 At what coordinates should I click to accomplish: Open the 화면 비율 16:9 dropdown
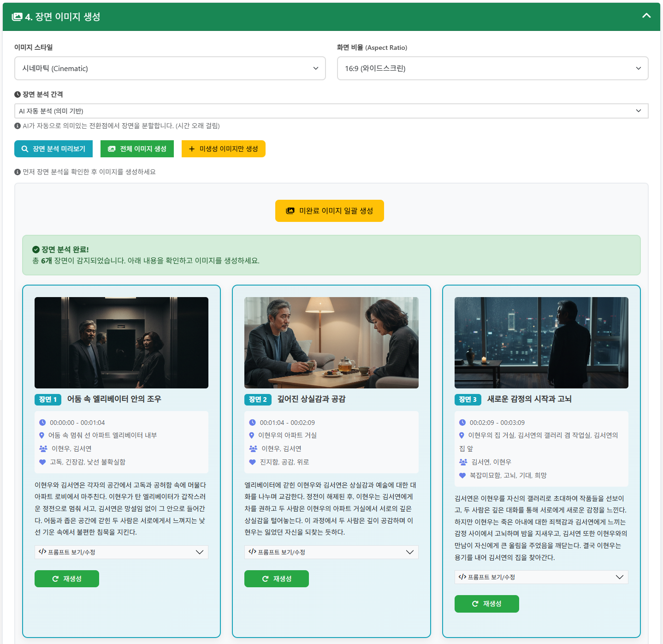[x=492, y=68]
